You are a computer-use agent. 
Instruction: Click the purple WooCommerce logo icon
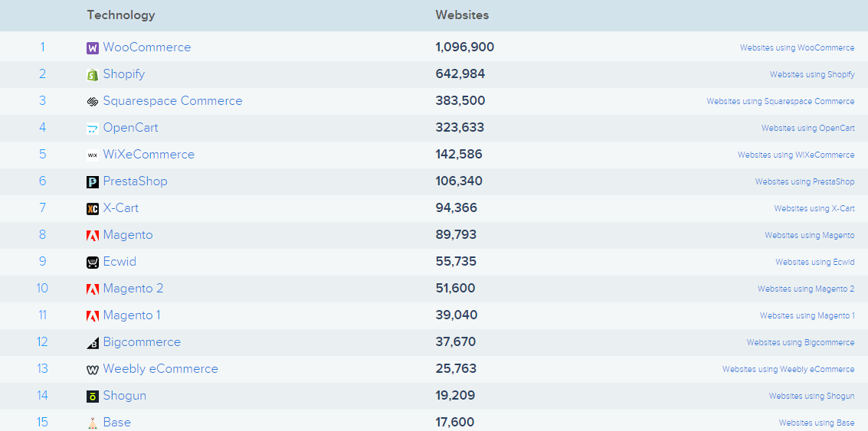93,48
